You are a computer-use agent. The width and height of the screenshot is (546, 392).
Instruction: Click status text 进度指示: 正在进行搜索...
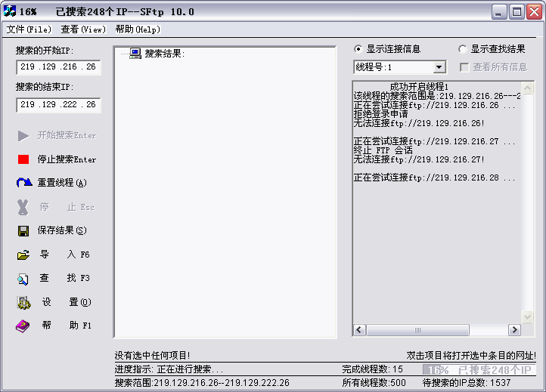click(169, 369)
